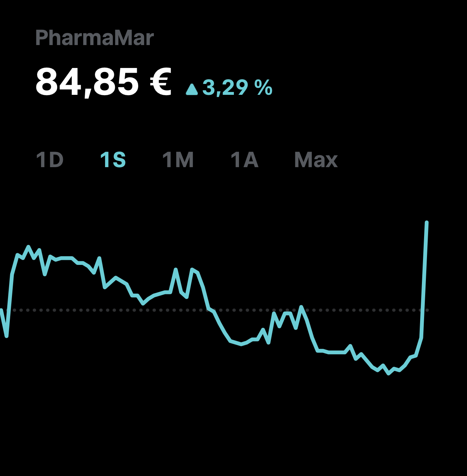Image resolution: width=467 pixels, height=476 pixels.
Task: Click the 84,85 price value
Action: click(x=87, y=82)
